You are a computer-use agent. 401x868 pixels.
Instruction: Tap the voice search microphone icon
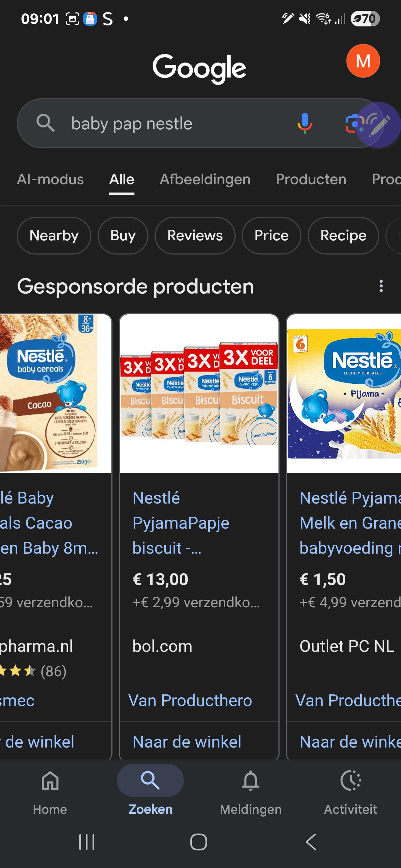(x=304, y=123)
